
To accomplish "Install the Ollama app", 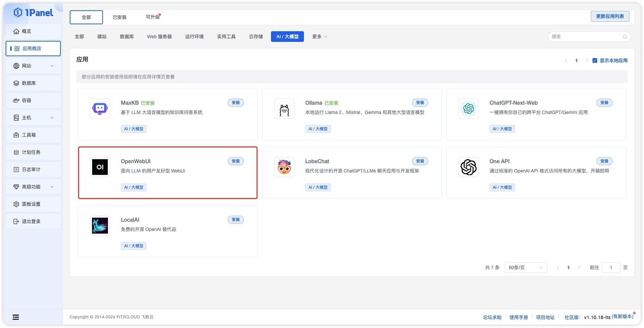I will pos(420,103).
